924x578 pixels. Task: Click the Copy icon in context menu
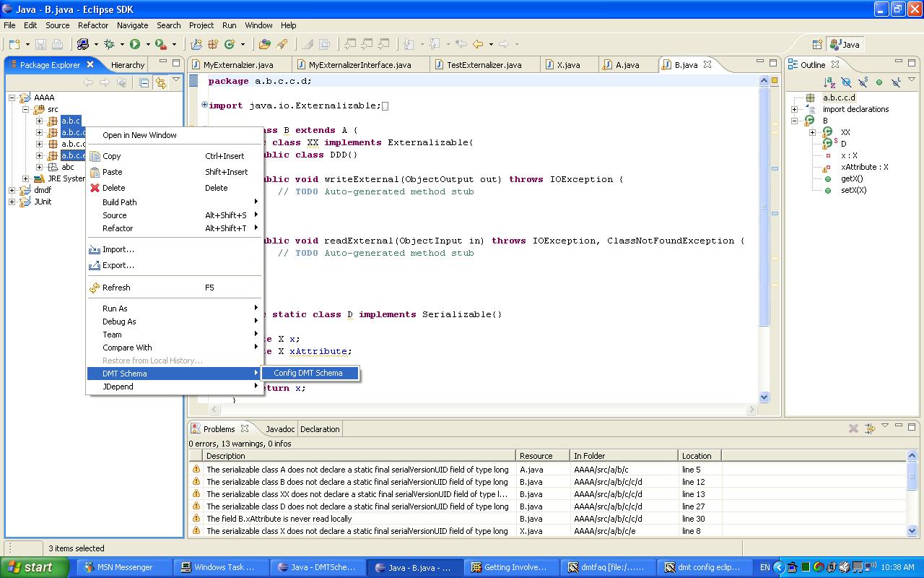[x=95, y=156]
